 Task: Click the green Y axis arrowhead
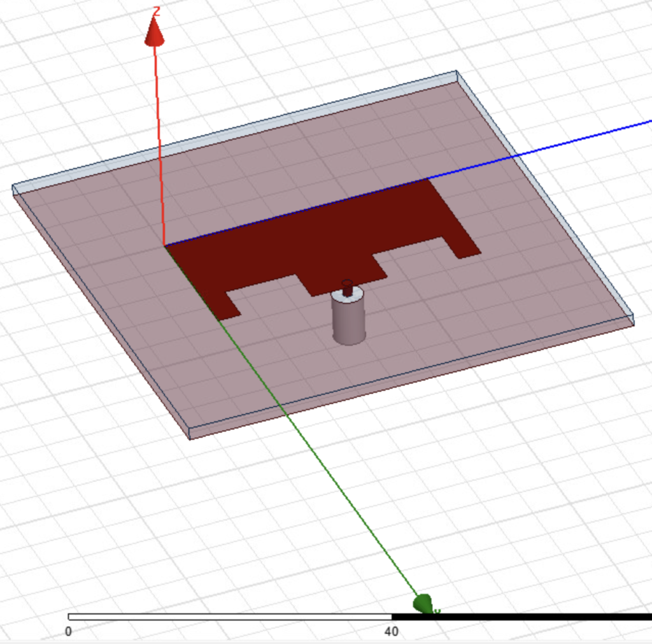423,604
